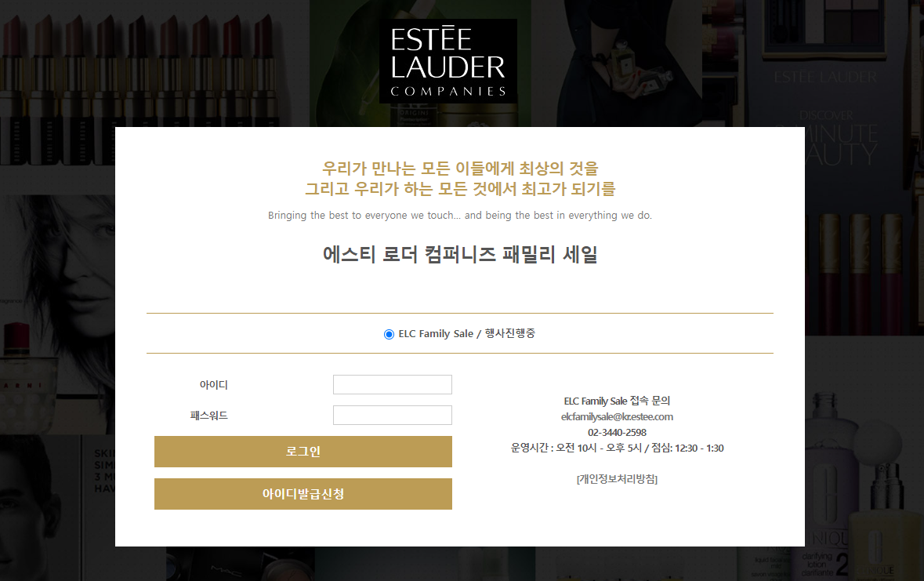Image resolution: width=924 pixels, height=581 pixels.
Task: Focus the 패스워드 input field
Action: click(393, 416)
